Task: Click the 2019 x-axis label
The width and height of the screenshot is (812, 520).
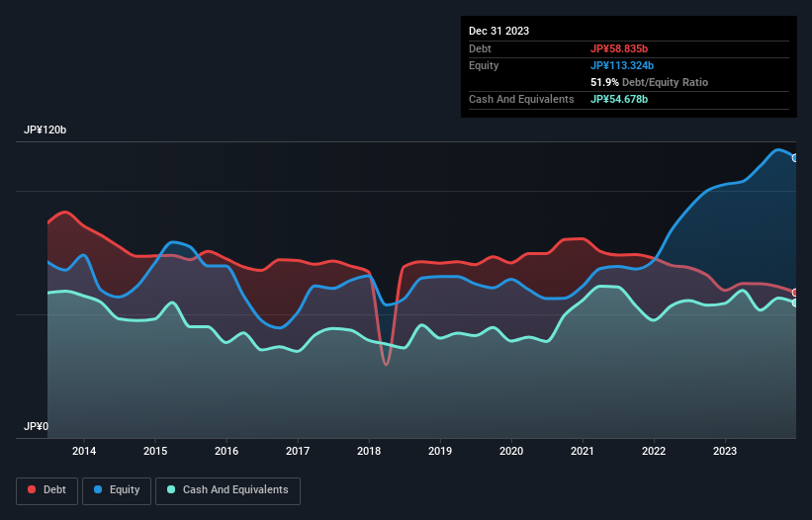Action: tap(440, 451)
